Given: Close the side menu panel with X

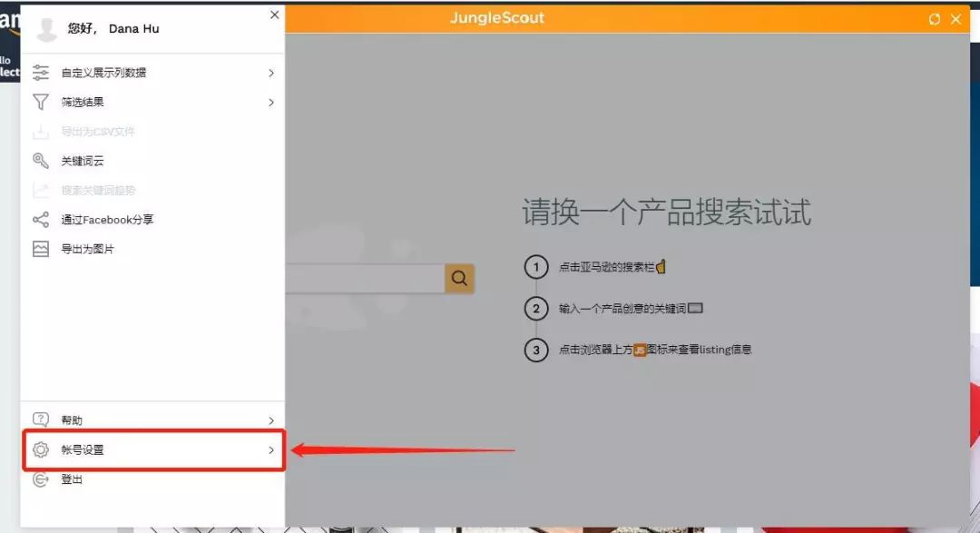Looking at the screenshot, I should click(x=274, y=15).
